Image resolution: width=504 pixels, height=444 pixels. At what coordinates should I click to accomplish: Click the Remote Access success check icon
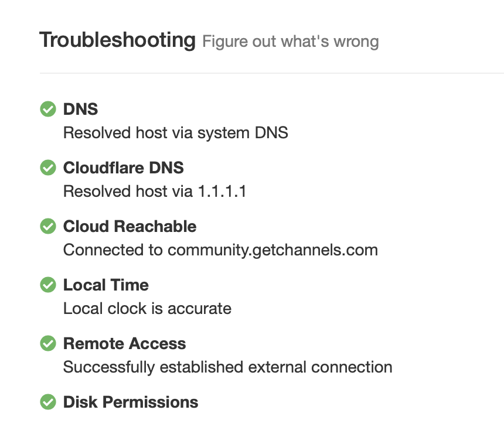(x=47, y=344)
